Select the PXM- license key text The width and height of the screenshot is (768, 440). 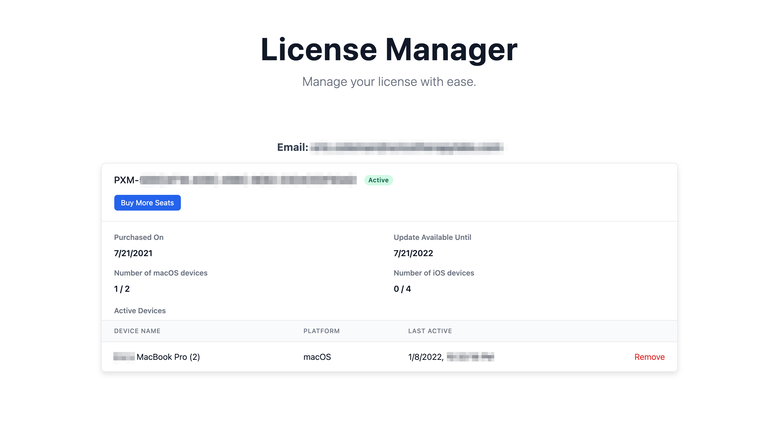(x=235, y=180)
